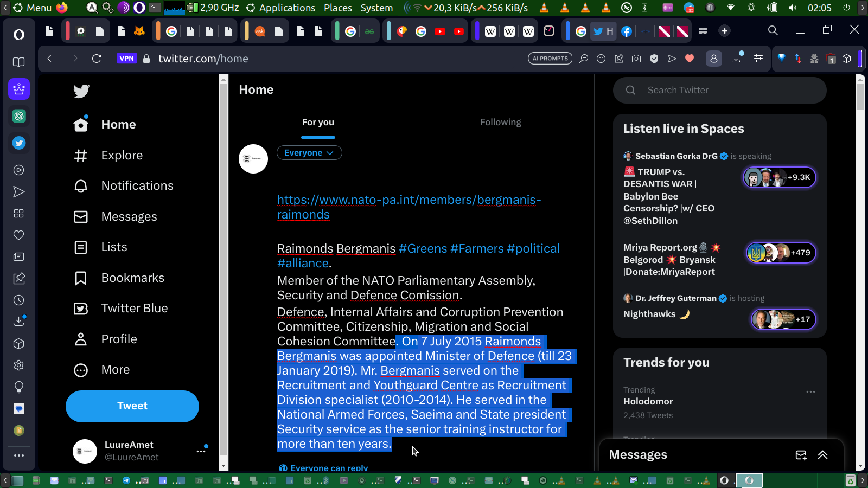This screenshot has width=868, height=488.
Task: Open Bookmarks in Twitter navigation
Action: pos(119,278)
